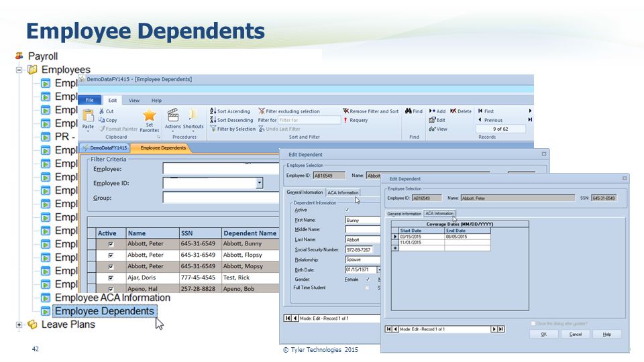Open General Information tab in front dialog
644x362 pixels.
pos(404,214)
